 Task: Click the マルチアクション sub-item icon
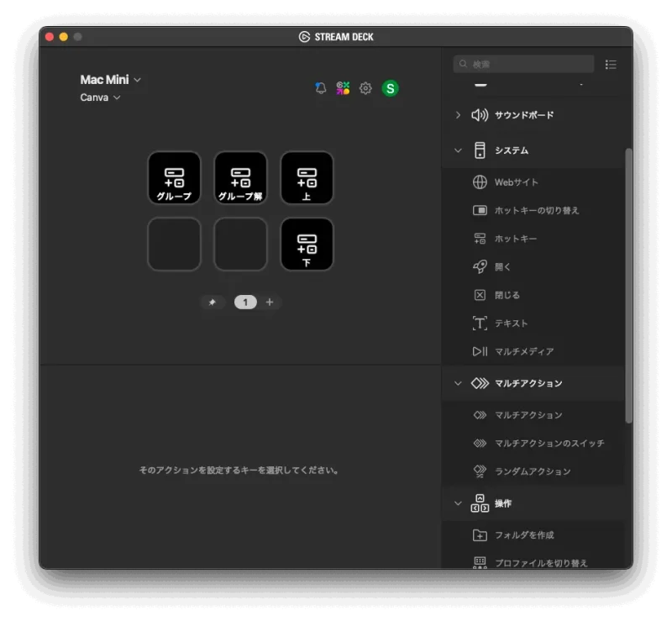tap(480, 415)
